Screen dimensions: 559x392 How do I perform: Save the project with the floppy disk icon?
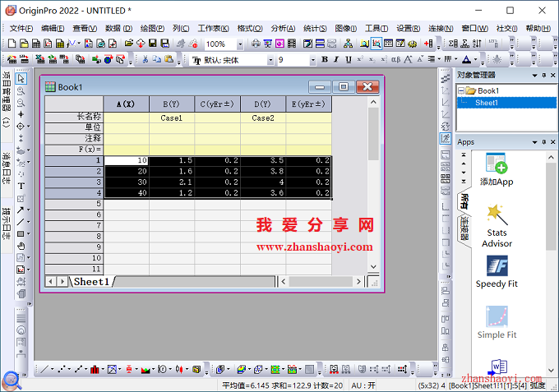[153, 44]
